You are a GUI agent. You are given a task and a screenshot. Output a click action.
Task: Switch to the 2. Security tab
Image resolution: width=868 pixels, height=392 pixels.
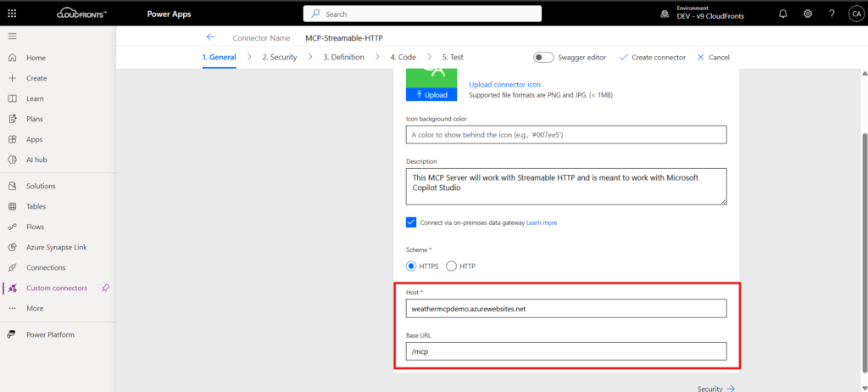pyautogui.click(x=280, y=57)
